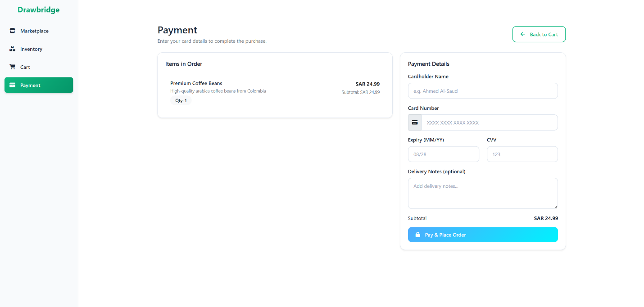Click the Delivery Notes text area
644x307 pixels.
(483, 194)
